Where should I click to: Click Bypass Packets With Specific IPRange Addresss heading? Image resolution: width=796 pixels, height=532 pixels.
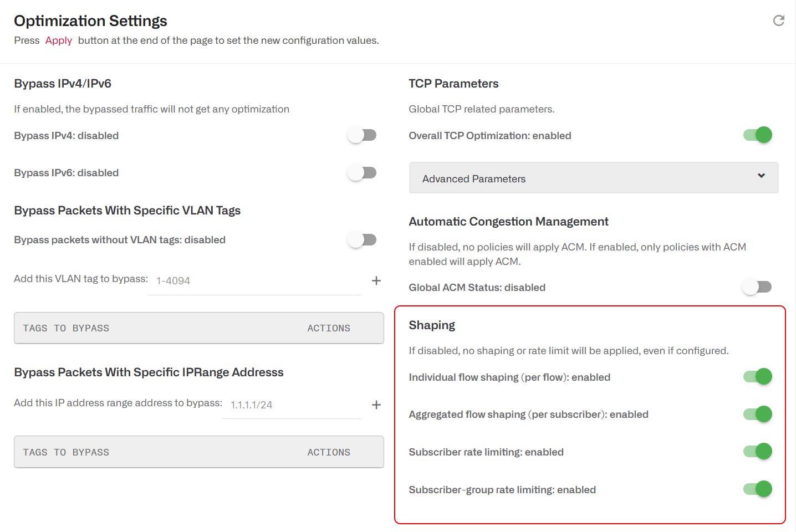coord(149,372)
